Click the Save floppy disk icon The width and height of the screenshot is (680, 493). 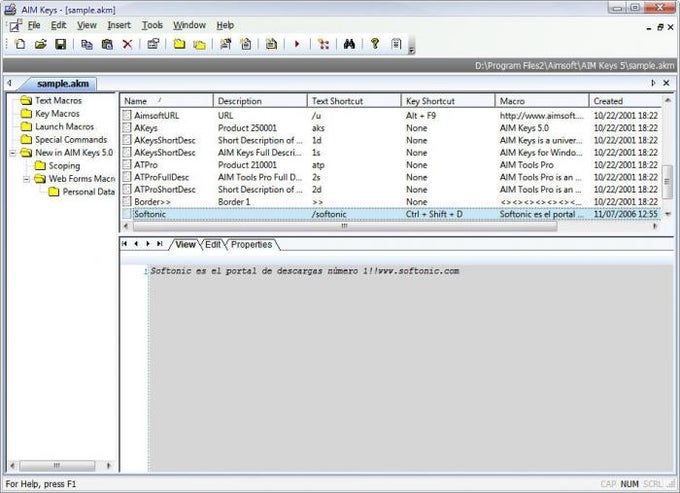click(60, 44)
